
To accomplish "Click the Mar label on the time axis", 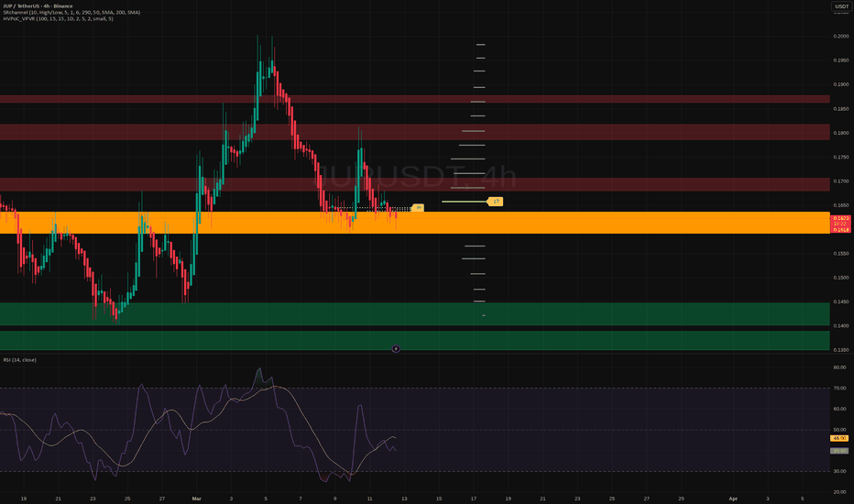I will pos(197,499).
